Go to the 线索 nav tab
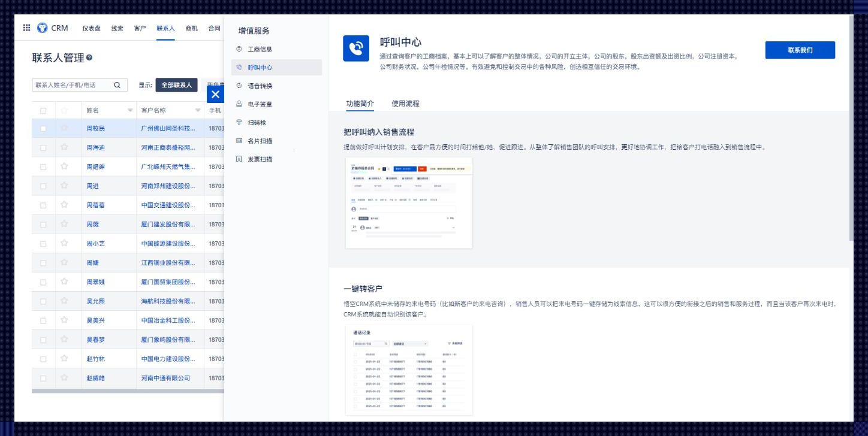This screenshot has width=868, height=436. (x=117, y=28)
